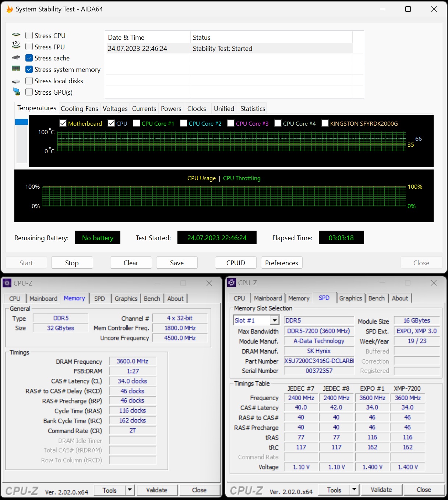Click the Clear button in AIDA64
Screen dimensions: 448x500
(x=131, y=263)
